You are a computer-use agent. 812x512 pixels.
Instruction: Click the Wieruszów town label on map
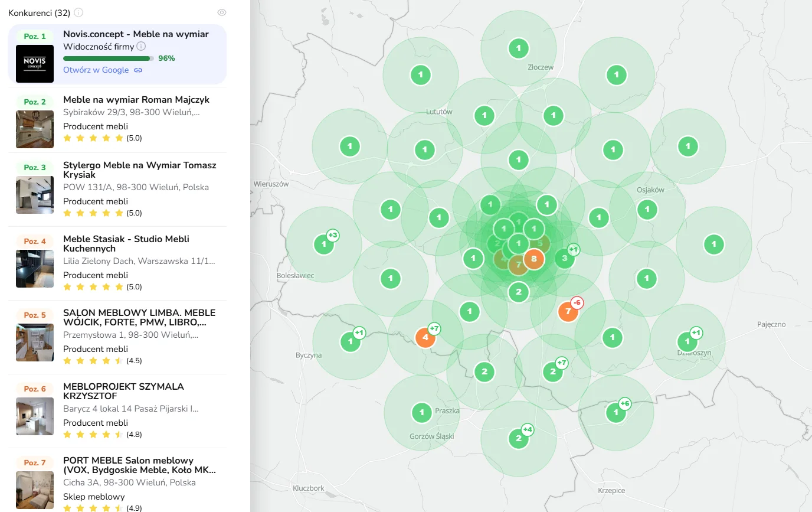[x=271, y=184]
